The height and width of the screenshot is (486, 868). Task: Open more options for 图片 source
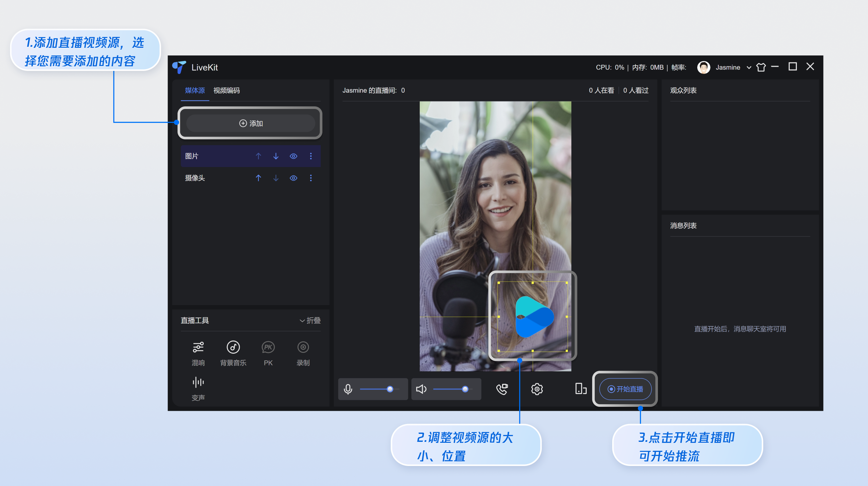[311, 156]
